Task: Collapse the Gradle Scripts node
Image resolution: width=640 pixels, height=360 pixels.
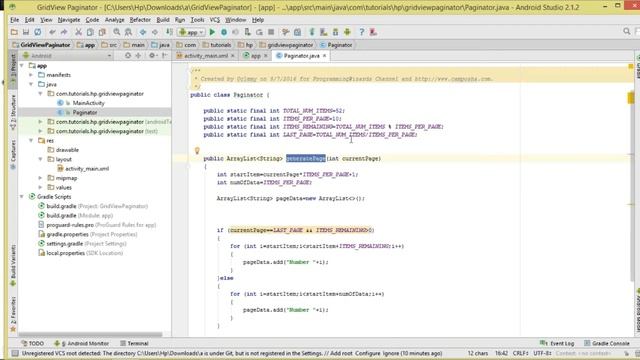Action: click(x=22, y=197)
